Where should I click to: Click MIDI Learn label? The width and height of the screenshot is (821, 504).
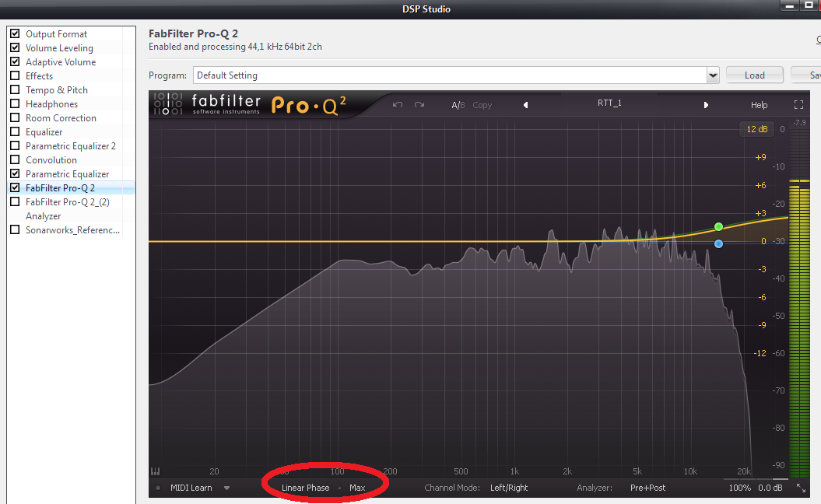coord(191,488)
